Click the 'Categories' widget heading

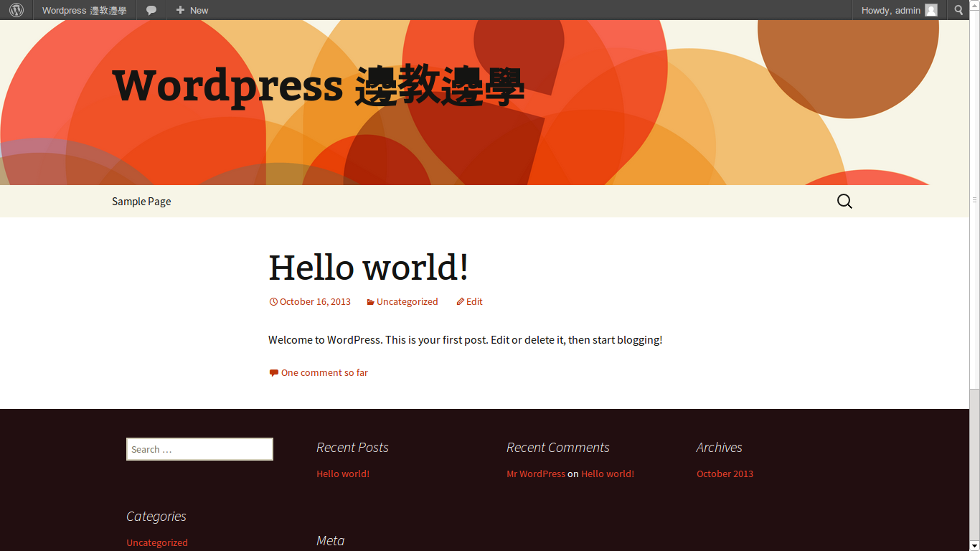point(156,517)
